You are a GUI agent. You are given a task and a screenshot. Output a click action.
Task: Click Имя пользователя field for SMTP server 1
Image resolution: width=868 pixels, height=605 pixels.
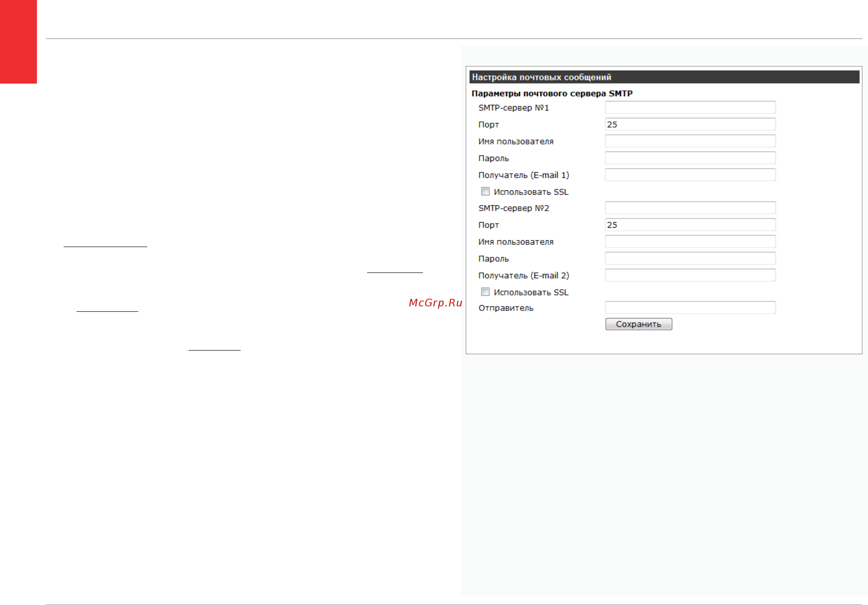pos(690,141)
